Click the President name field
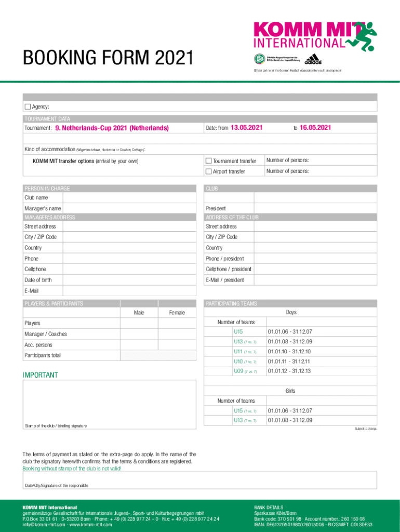400x532 pixels. pyautogui.click(x=315, y=208)
